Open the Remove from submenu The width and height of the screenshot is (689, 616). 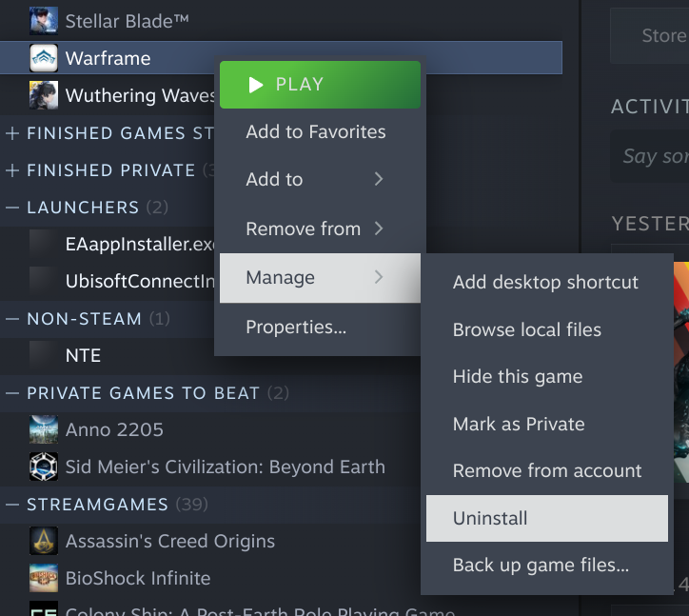click(x=320, y=229)
